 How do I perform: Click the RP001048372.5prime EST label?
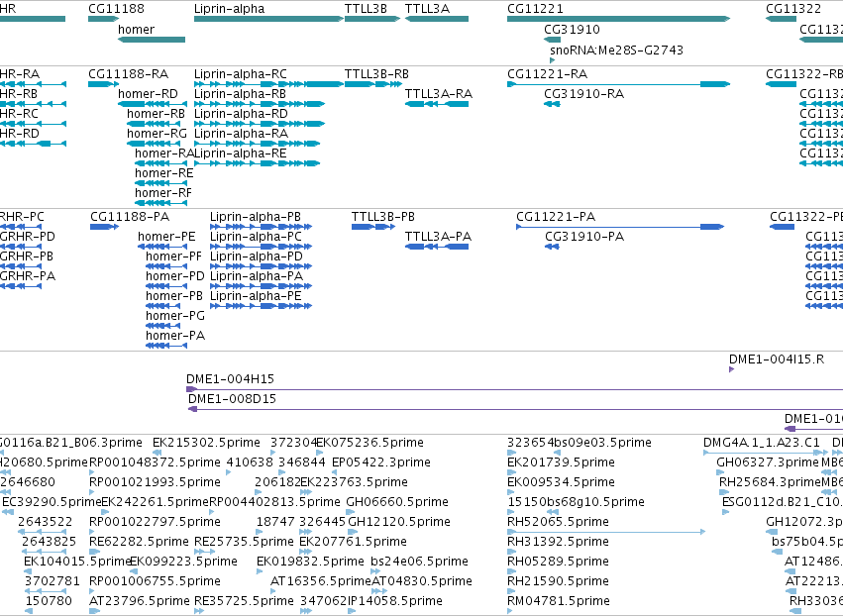(155, 462)
